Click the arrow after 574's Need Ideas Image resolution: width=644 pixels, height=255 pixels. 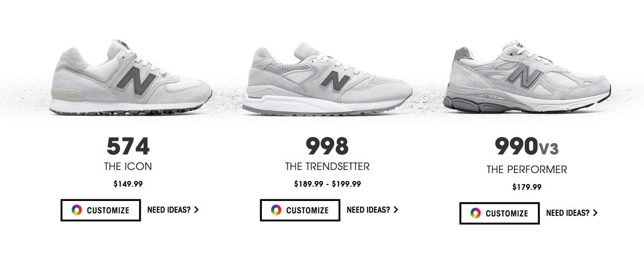(x=196, y=210)
